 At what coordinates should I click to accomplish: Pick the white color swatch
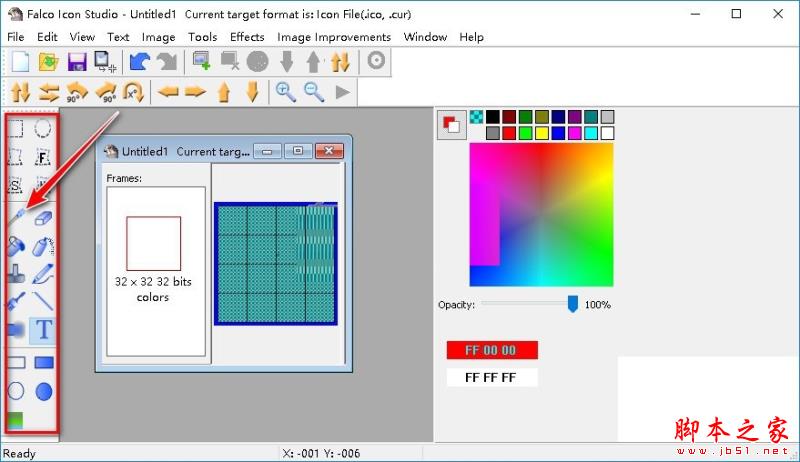point(607,133)
